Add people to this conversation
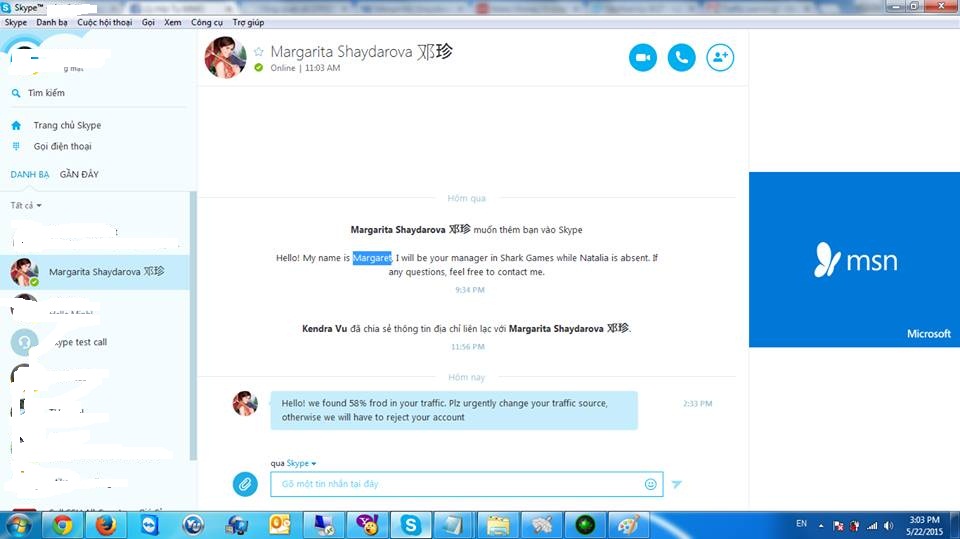This screenshot has height=539, width=960. tap(720, 58)
